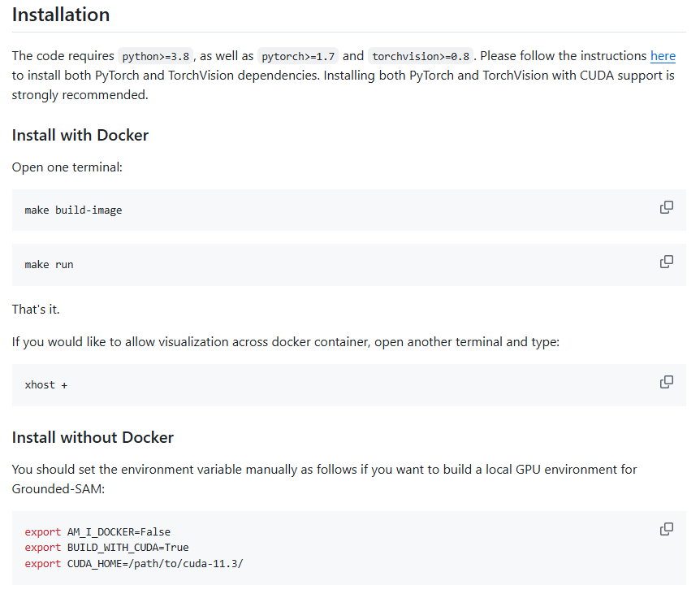
Task: Copy the make run command
Action: [666, 262]
